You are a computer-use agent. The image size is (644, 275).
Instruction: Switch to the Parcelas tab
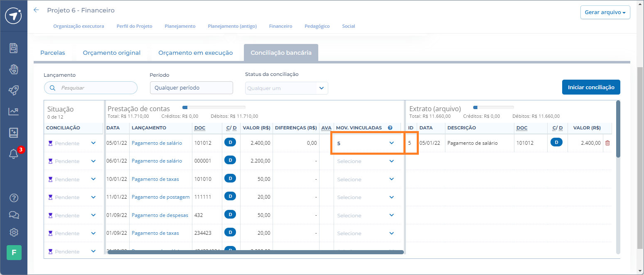[x=53, y=53]
